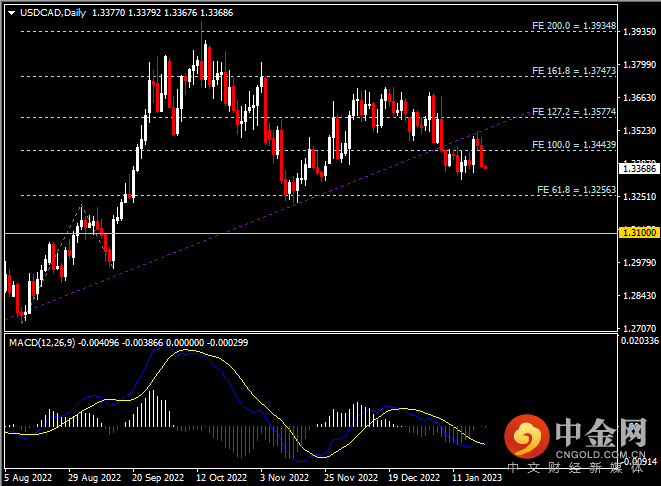Select the yellow horizontal line at 1.31000
The width and height of the screenshot is (661, 486).
click(x=311, y=233)
